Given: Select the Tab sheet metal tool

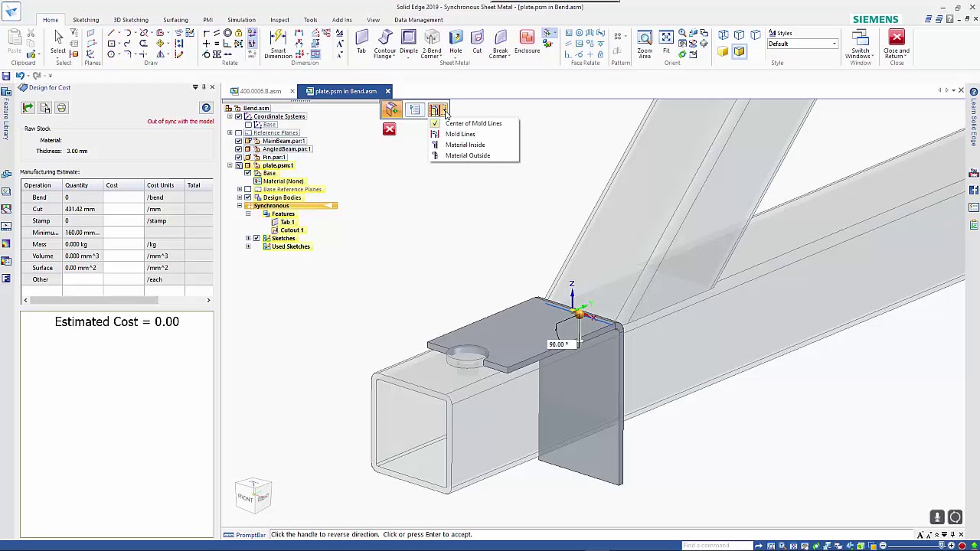Looking at the screenshot, I should point(361,42).
